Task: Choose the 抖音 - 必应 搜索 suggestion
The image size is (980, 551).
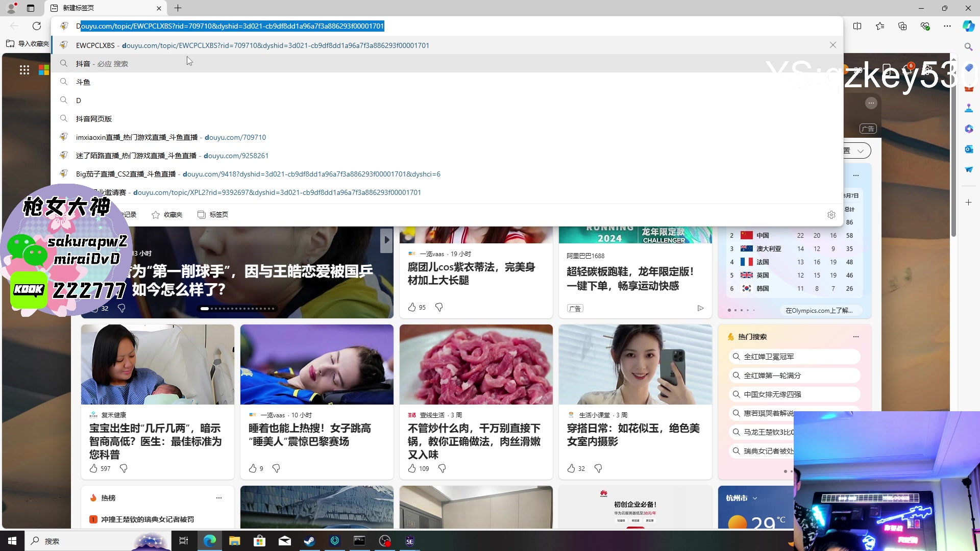Action: pyautogui.click(x=447, y=64)
